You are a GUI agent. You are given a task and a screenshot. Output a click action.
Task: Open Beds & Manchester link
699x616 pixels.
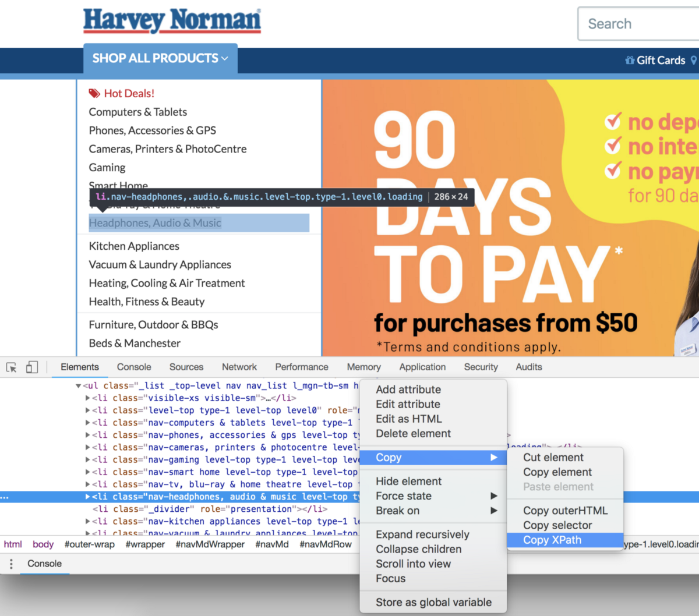[135, 344]
